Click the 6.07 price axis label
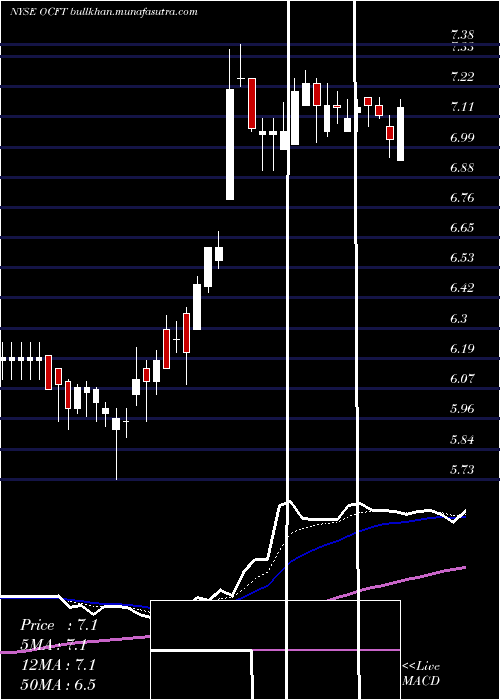Screen dimensions: 500x700 [462, 379]
